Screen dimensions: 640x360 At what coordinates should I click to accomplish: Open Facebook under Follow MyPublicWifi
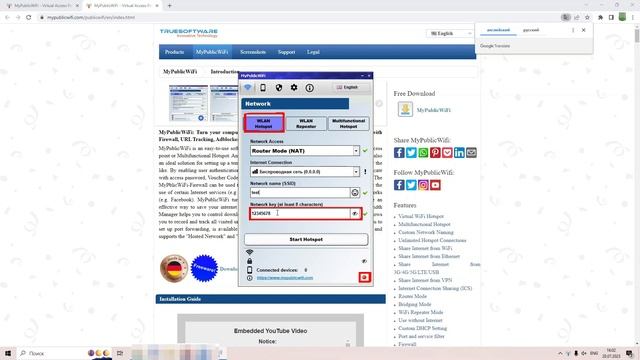tap(399, 185)
